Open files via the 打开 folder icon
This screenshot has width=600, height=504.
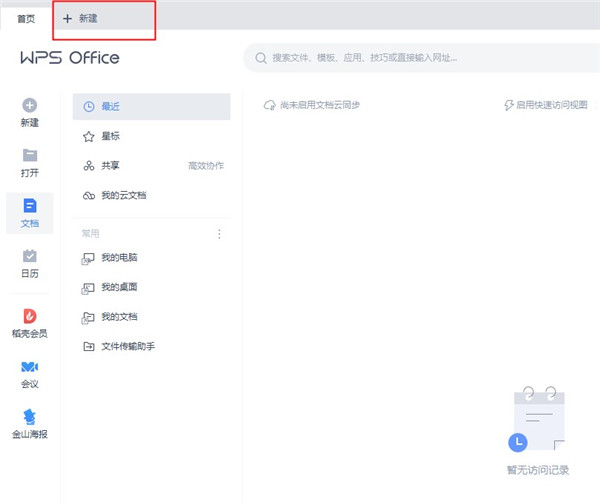(29, 155)
